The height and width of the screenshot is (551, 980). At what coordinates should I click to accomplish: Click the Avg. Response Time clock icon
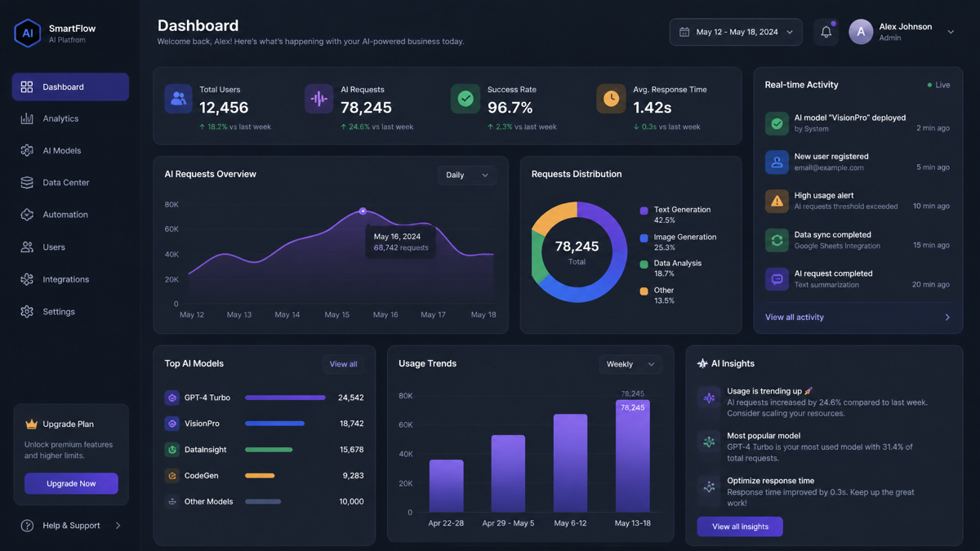click(611, 99)
